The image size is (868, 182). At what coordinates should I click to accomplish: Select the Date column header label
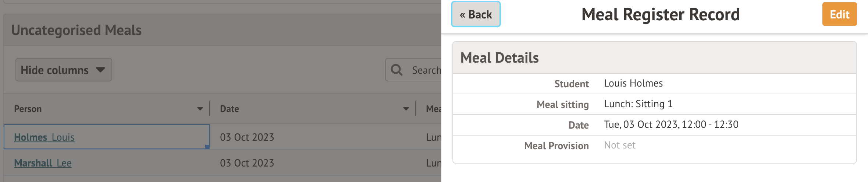tap(230, 109)
